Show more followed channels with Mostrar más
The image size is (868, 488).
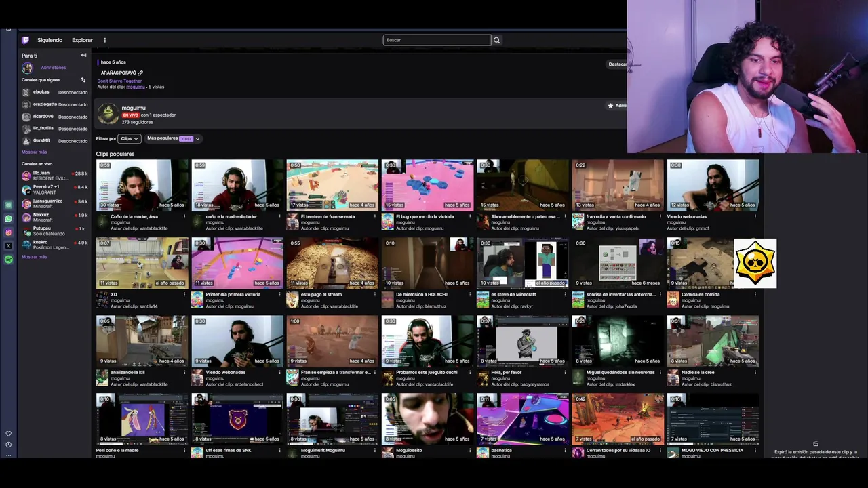pos(34,152)
